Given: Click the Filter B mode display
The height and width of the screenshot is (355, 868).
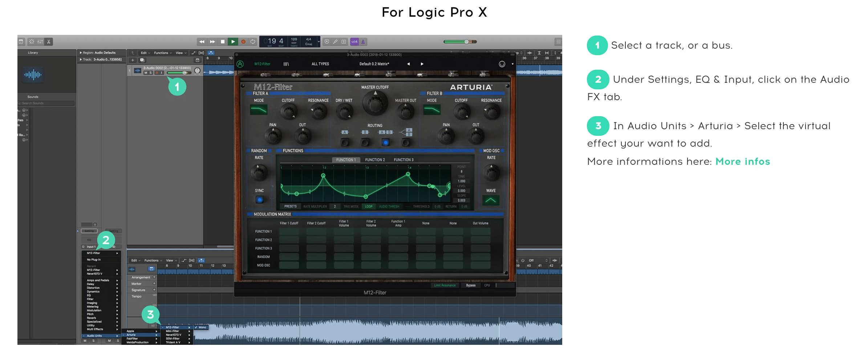Looking at the screenshot, I should click(432, 109).
